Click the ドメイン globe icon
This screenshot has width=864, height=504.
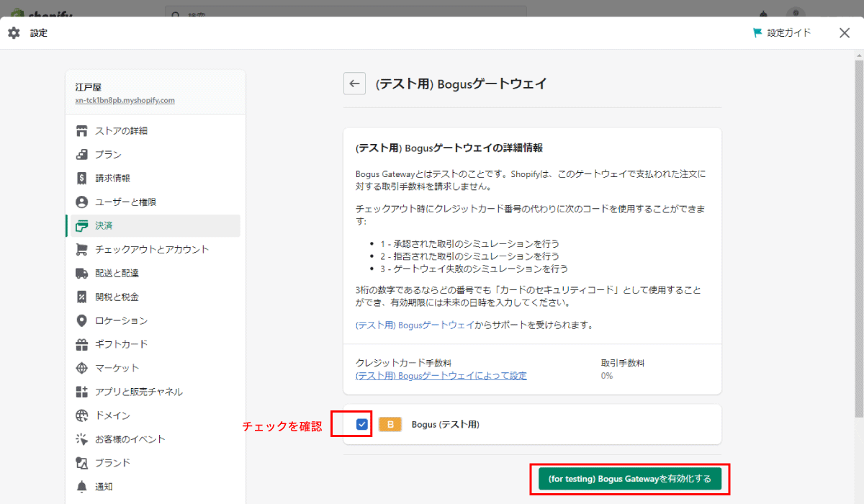(x=82, y=416)
